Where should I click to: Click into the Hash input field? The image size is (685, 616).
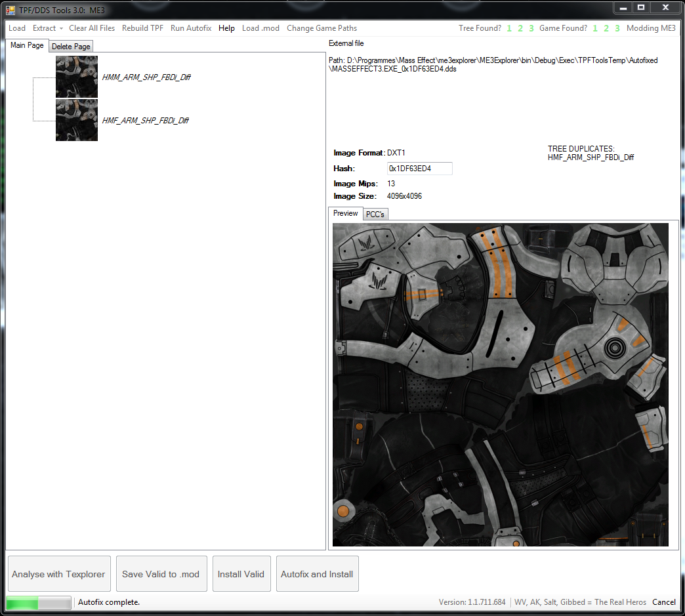pyautogui.click(x=419, y=169)
